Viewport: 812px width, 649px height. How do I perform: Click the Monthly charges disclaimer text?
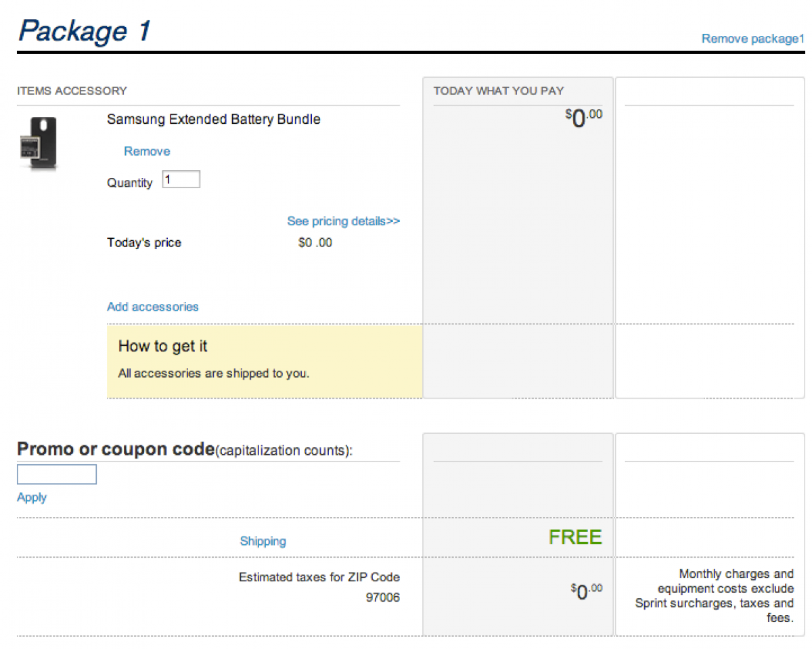point(715,596)
